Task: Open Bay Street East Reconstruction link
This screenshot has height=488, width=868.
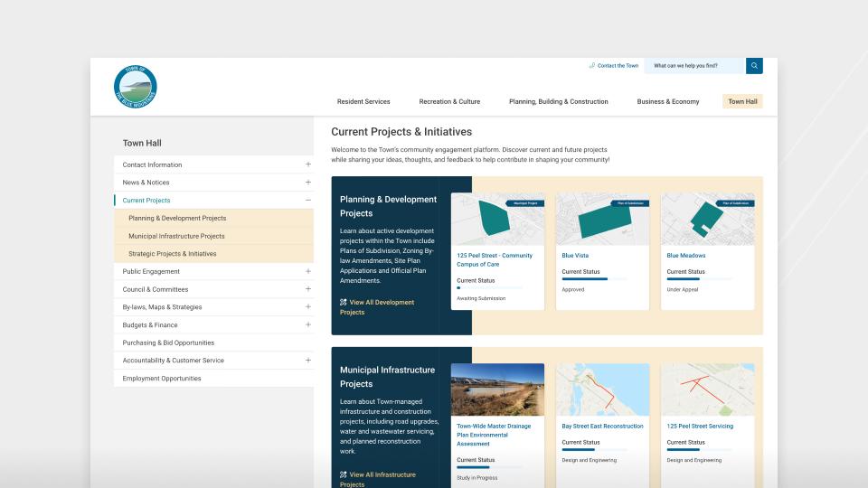Action: (602, 427)
